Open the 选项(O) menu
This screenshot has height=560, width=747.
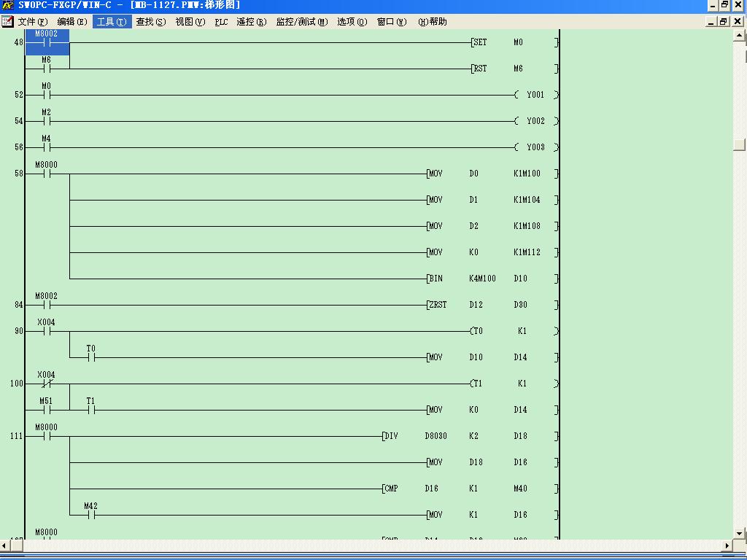click(352, 22)
